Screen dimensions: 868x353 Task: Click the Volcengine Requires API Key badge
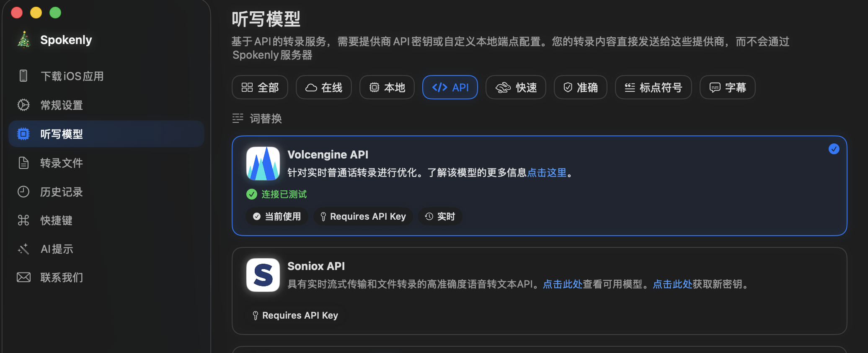coord(363,216)
